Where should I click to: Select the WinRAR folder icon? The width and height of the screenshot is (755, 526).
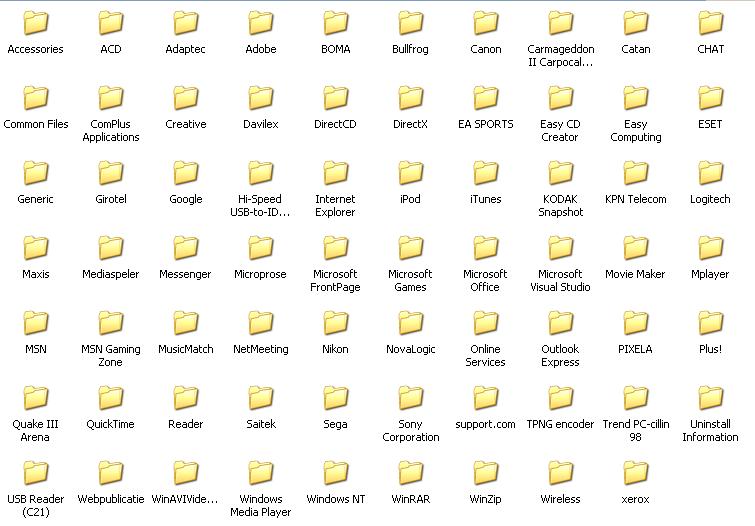[x=411, y=473]
